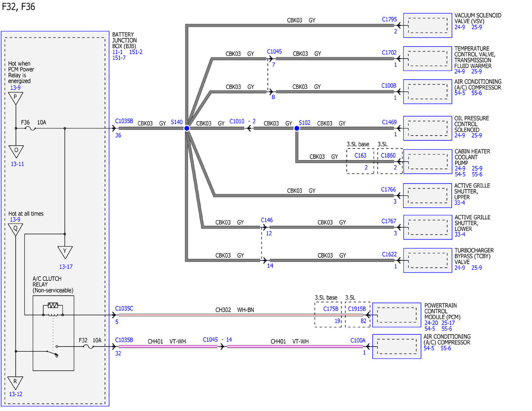Click the O connector triangle symbol
Viewport: 532px width, 411px height.
click(16, 151)
